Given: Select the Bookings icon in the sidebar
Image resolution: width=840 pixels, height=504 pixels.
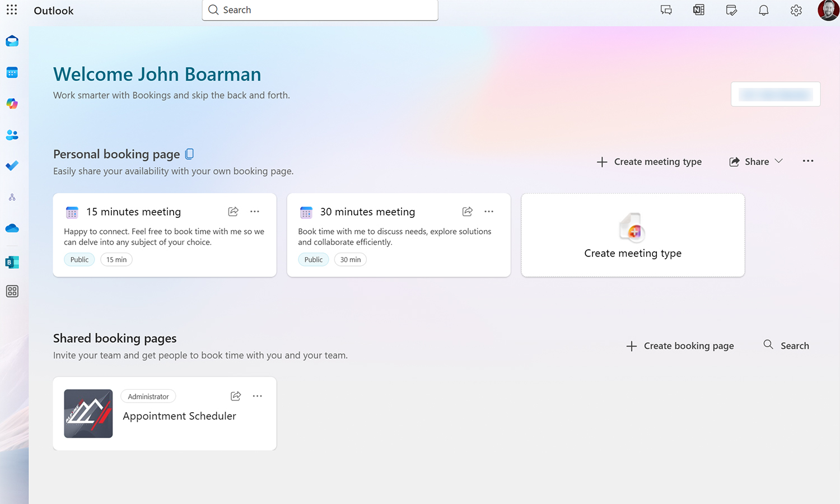Looking at the screenshot, I should point(12,262).
